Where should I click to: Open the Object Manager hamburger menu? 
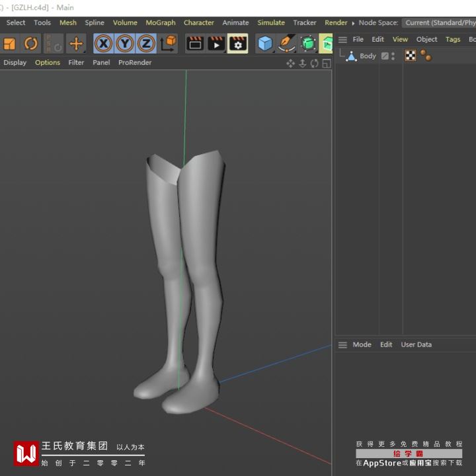342,40
